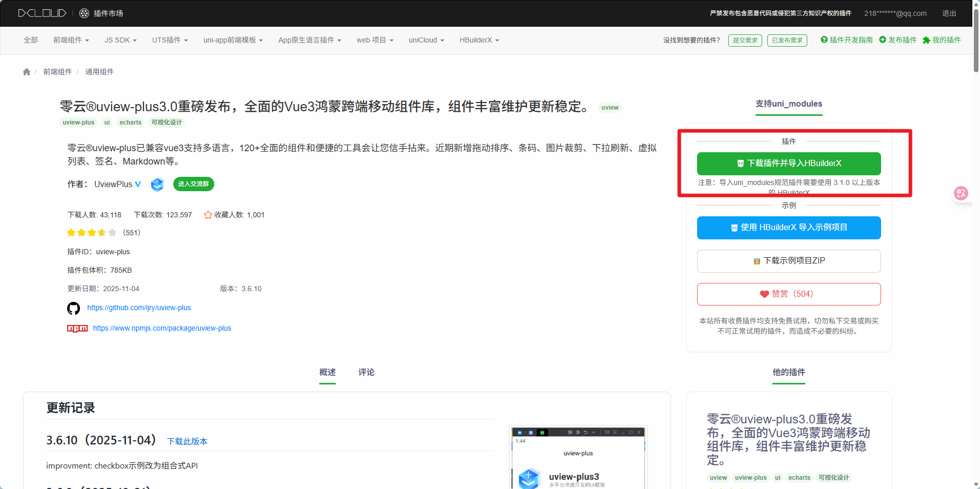
Task: Go to home breadcrumb icon
Action: [27, 72]
